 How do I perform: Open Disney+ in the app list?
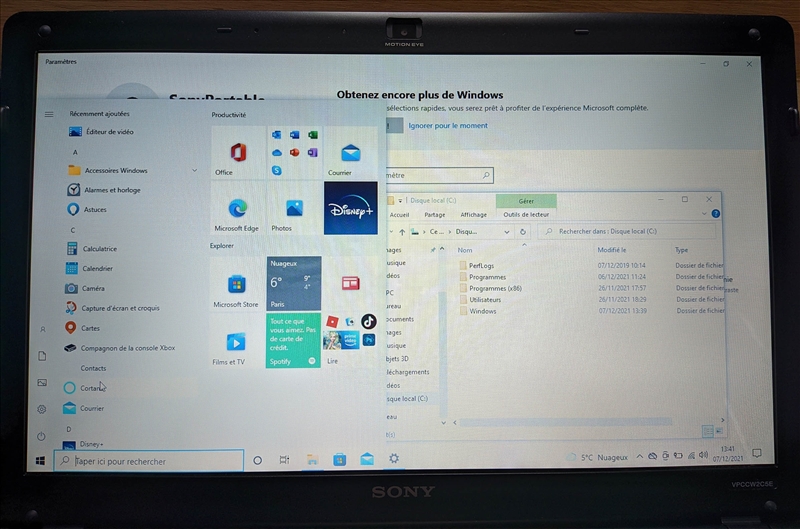point(83,444)
